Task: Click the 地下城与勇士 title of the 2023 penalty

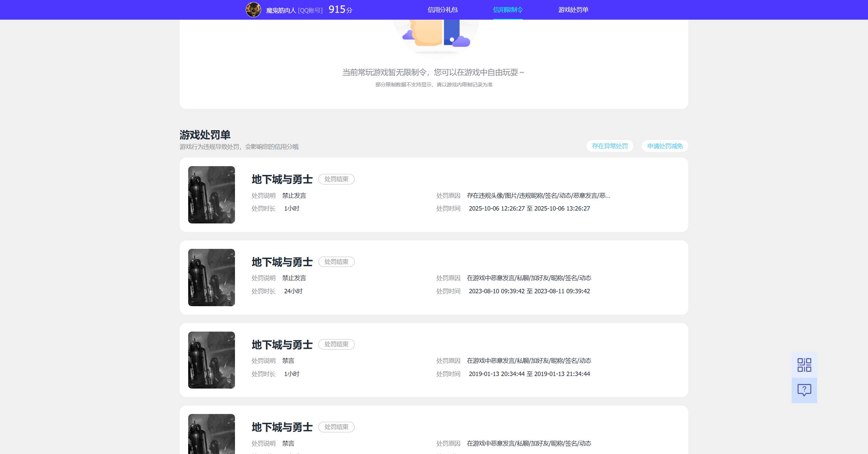Action: pos(282,262)
